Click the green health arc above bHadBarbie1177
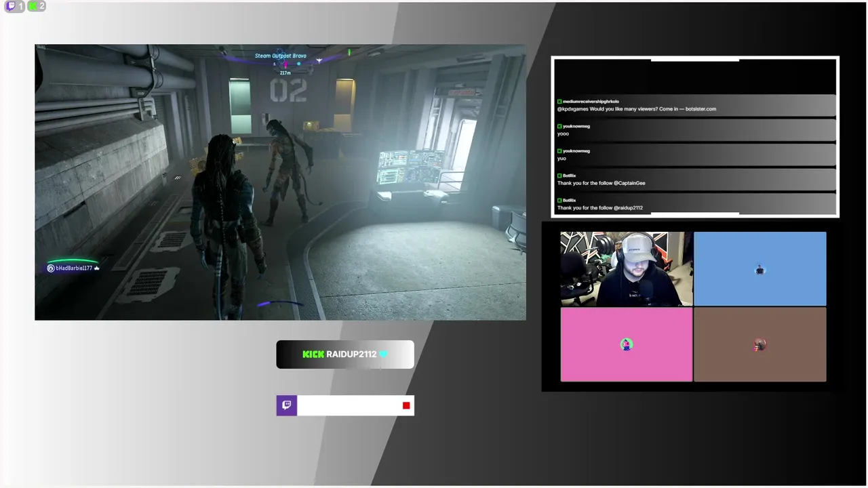This screenshot has height=488, width=868. 73,261
